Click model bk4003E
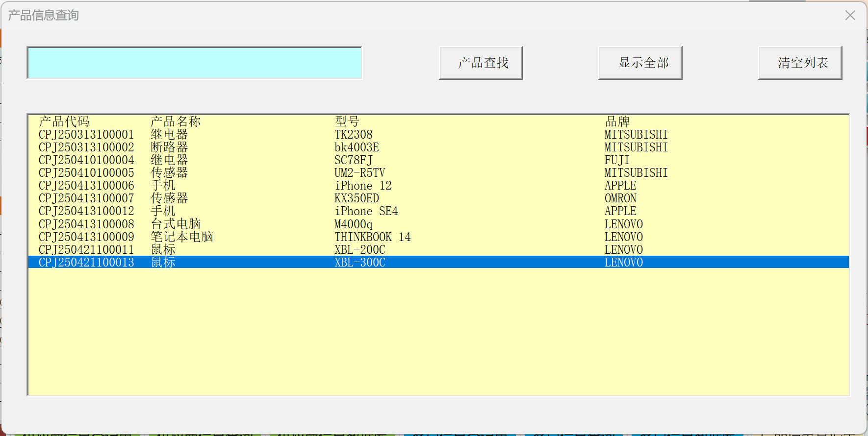The height and width of the screenshot is (436, 868). pos(357,147)
